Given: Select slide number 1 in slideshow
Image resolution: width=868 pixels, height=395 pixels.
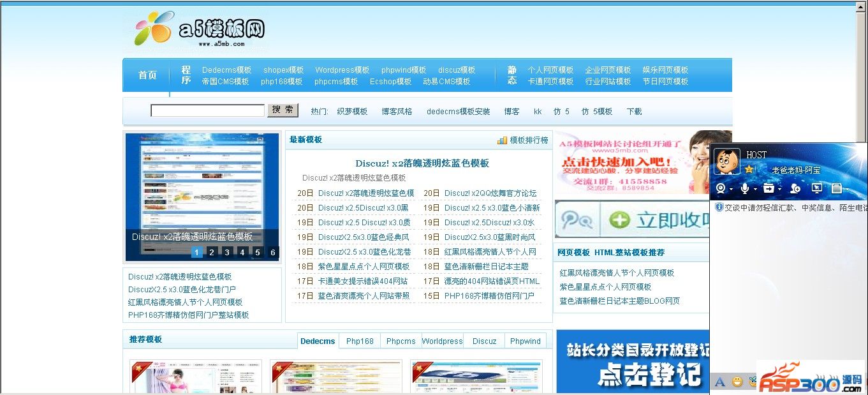Looking at the screenshot, I should point(196,252).
